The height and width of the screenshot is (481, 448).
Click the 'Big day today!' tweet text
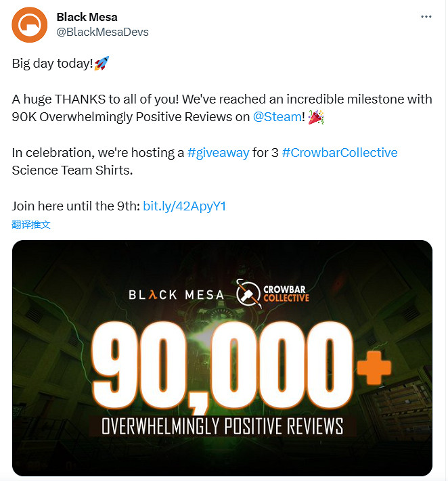click(x=52, y=63)
